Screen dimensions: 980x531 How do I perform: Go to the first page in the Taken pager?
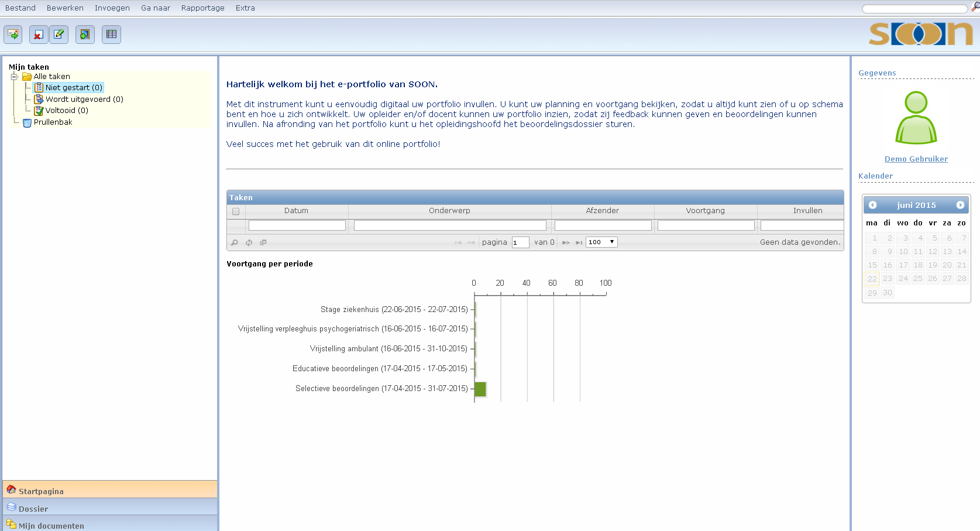pyautogui.click(x=458, y=242)
